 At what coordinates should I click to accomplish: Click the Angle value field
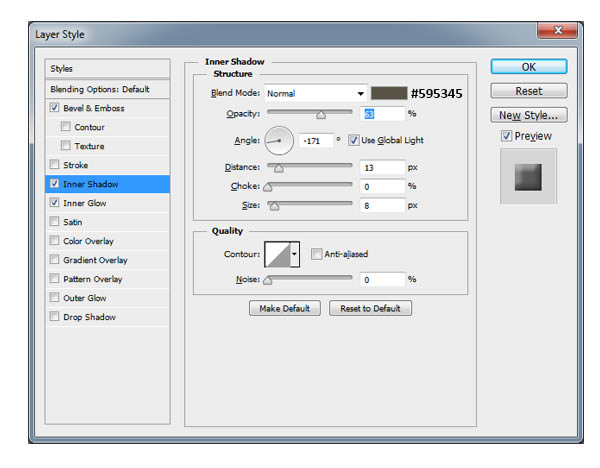coord(315,141)
